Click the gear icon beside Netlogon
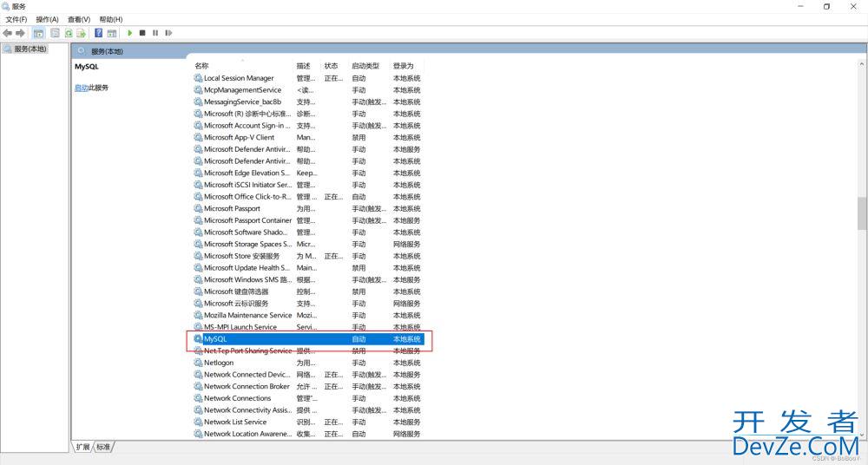 click(x=198, y=363)
